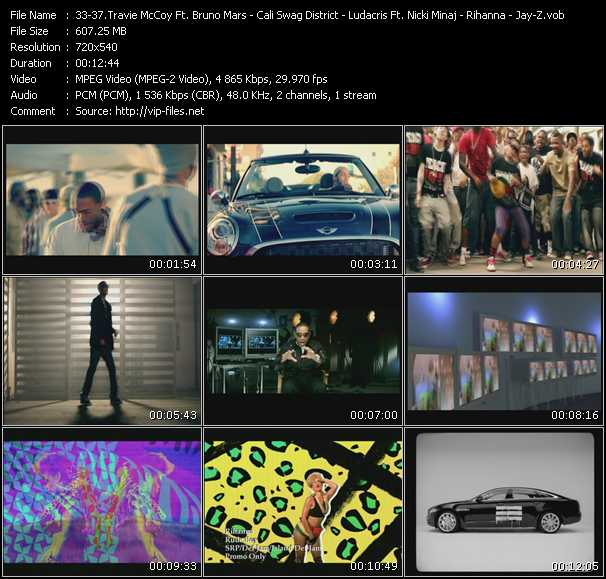This screenshot has height=579, width=606.
Task: Click the File Name label
Action: 33,15
